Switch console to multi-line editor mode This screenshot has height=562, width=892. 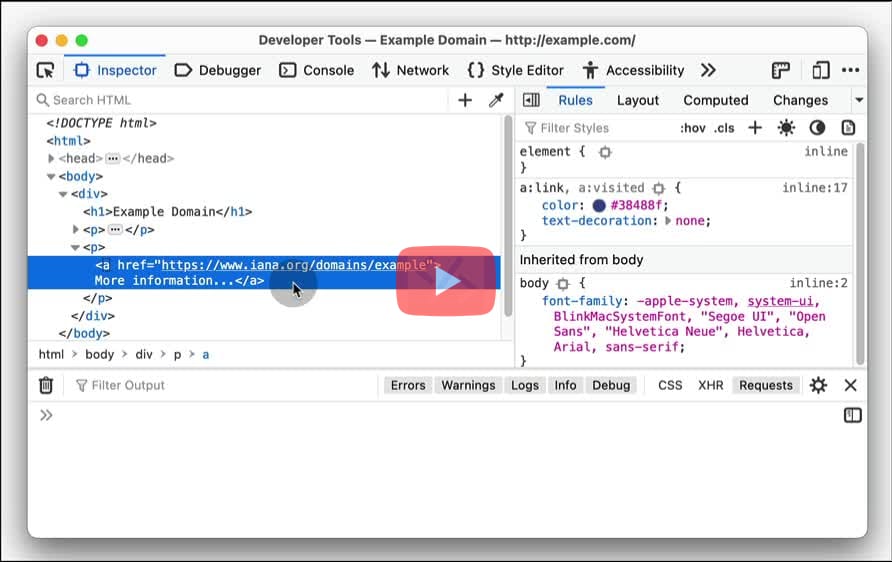[852, 415]
